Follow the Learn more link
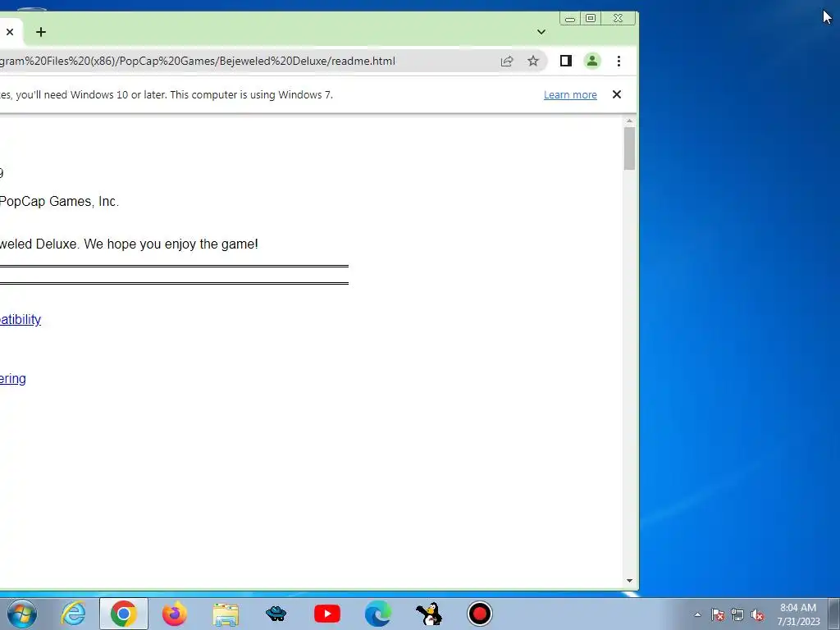 coord(570,95)
